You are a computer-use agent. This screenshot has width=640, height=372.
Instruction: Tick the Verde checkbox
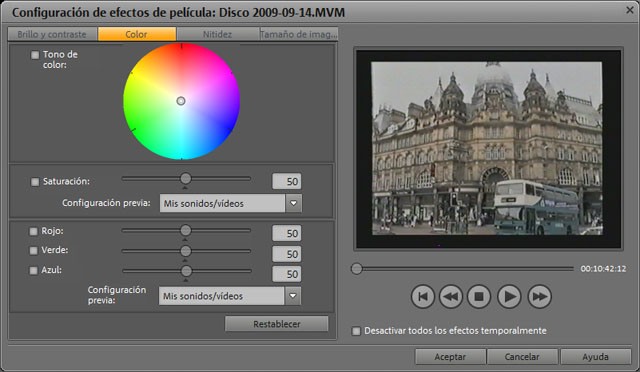click(x=33, y=250)
